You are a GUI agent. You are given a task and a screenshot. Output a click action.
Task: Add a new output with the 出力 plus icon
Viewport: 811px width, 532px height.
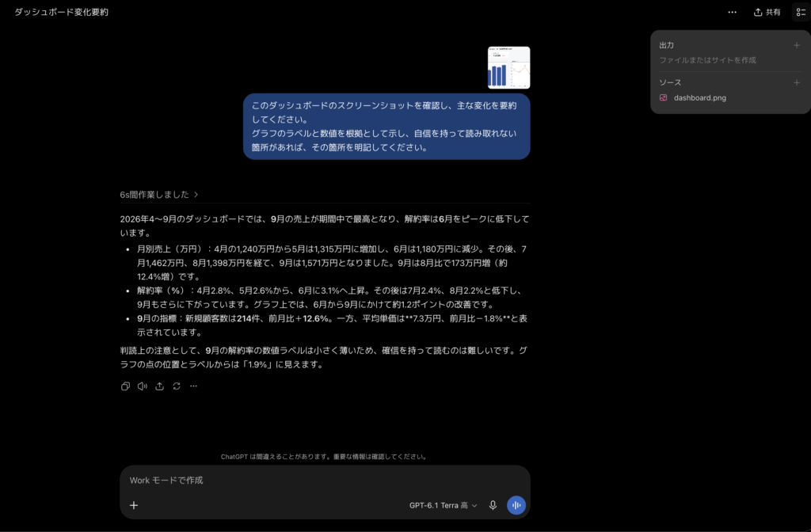pyautogui.click(x=797, y=45)
